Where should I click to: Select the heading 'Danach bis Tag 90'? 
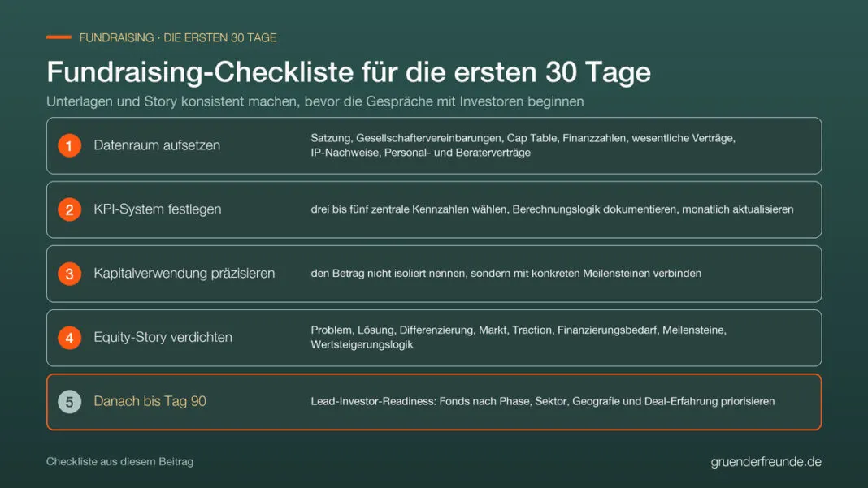click(x=150, y=401)
